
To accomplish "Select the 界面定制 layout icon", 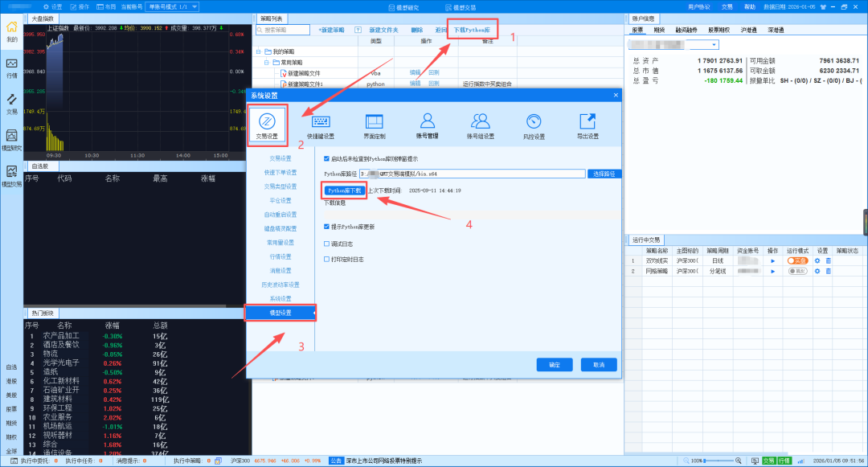I will coord(375,125).
